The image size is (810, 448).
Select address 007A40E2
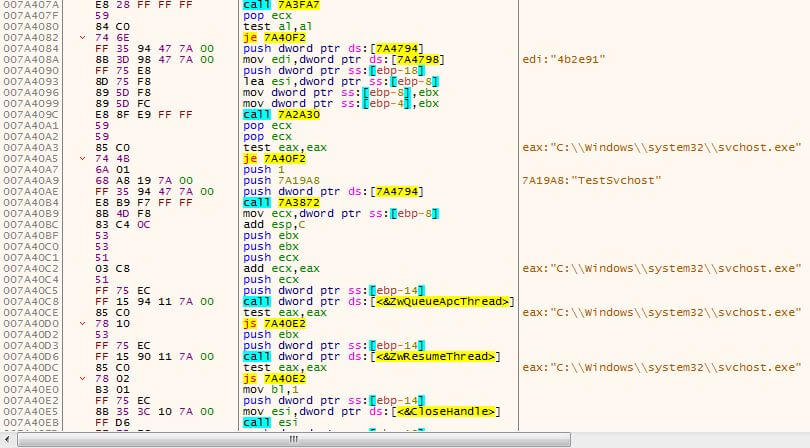(x=31, y=400)
